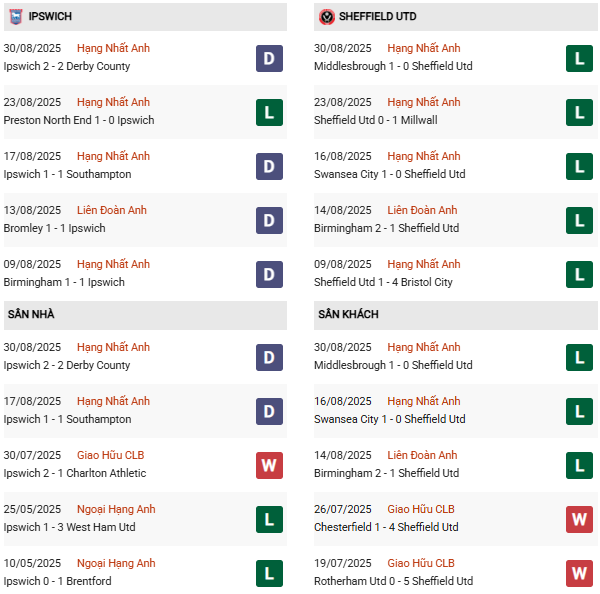Open Ngoại Hạng Anh link dated 25/05/2025
600x594 pixels.
click(x=116, y=509)
